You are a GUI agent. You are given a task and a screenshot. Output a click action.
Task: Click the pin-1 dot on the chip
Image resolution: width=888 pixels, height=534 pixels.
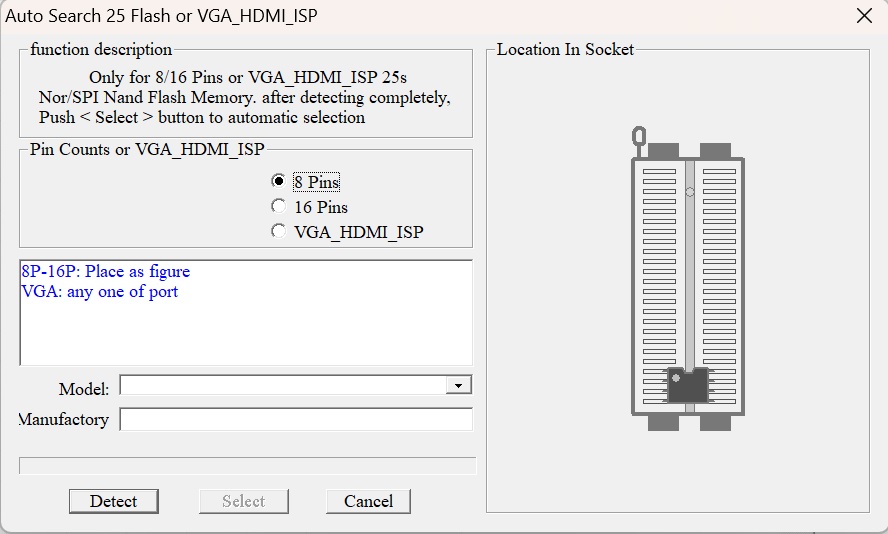click(x=676, y=378)
